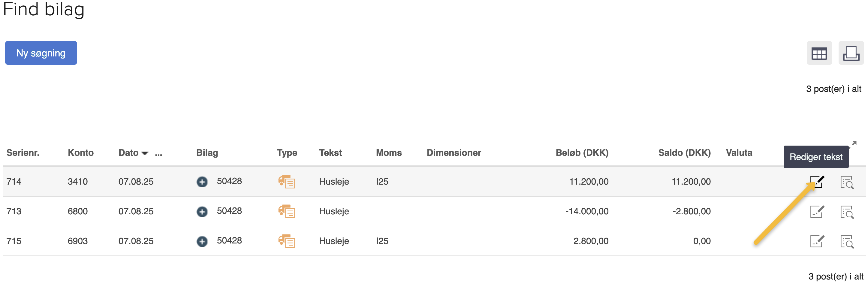The image size is (868, 299).
Task: Open bilag 50428 link on row 713
Action: coord(229,211)
